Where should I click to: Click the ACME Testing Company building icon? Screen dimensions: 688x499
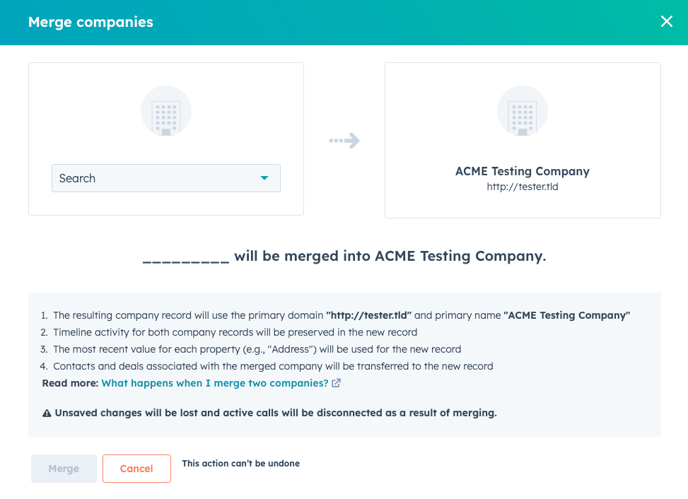[522, 111]
